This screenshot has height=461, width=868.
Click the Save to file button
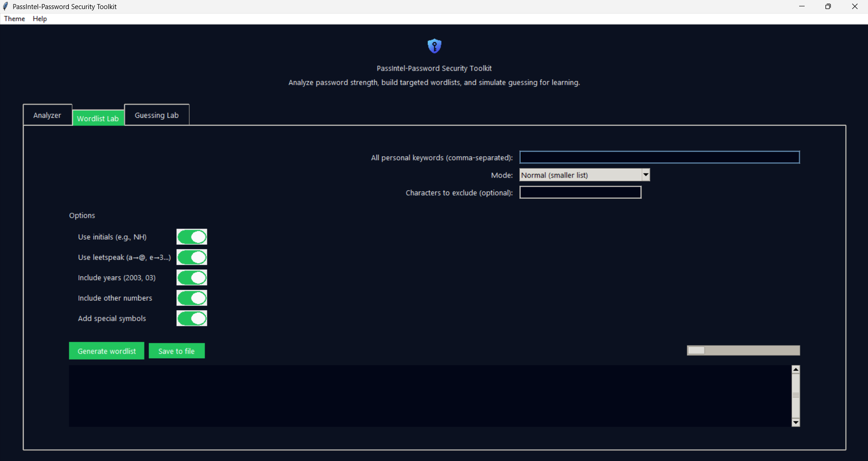pyautogui.click(x=176, y=351)
